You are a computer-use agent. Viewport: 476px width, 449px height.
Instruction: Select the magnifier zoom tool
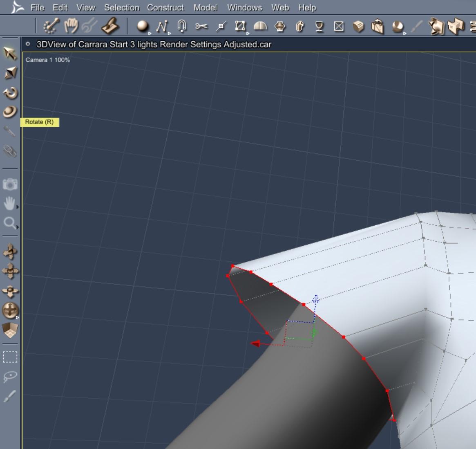click(9, 223)
